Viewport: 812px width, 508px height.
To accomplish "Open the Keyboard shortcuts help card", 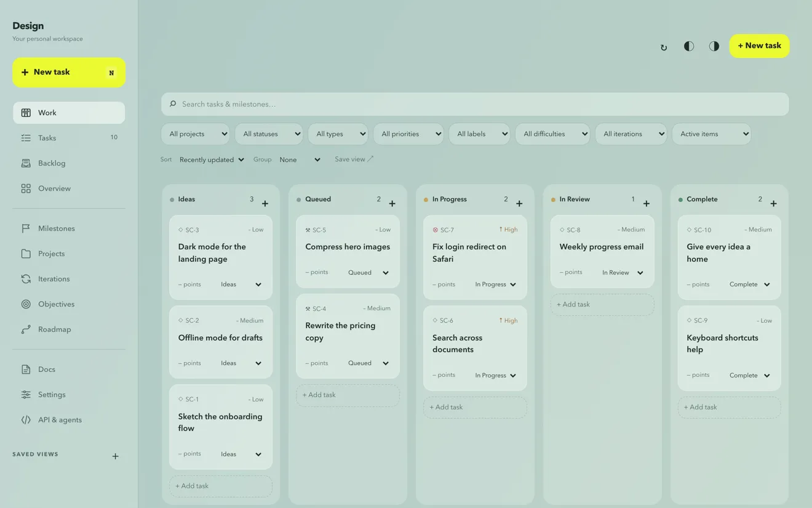I will pos(729,349).
